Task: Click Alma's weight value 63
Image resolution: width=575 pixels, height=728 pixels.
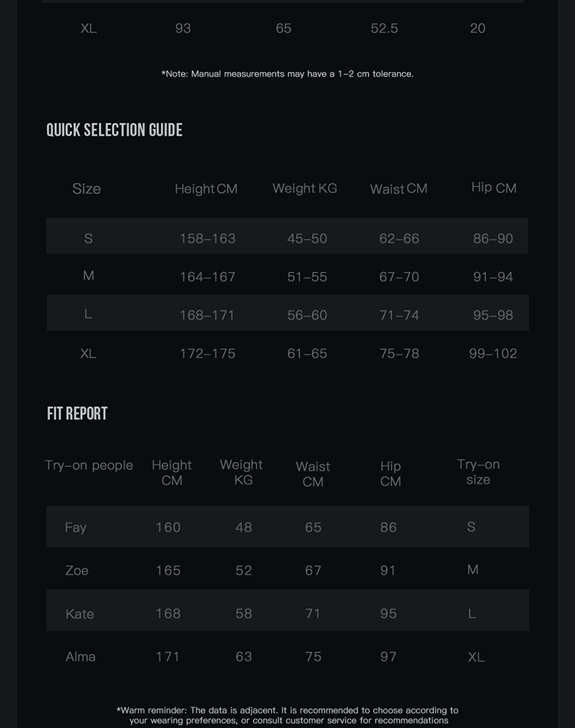Action: point(244,657)
